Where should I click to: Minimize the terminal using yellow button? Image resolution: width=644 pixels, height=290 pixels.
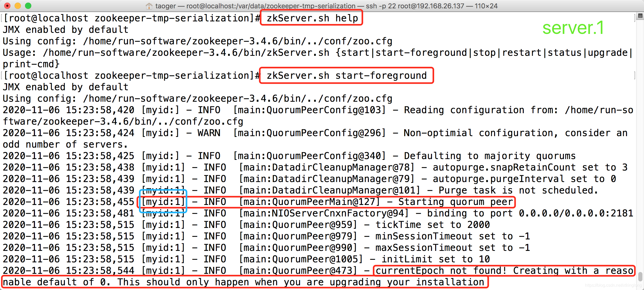click(18, 6)
